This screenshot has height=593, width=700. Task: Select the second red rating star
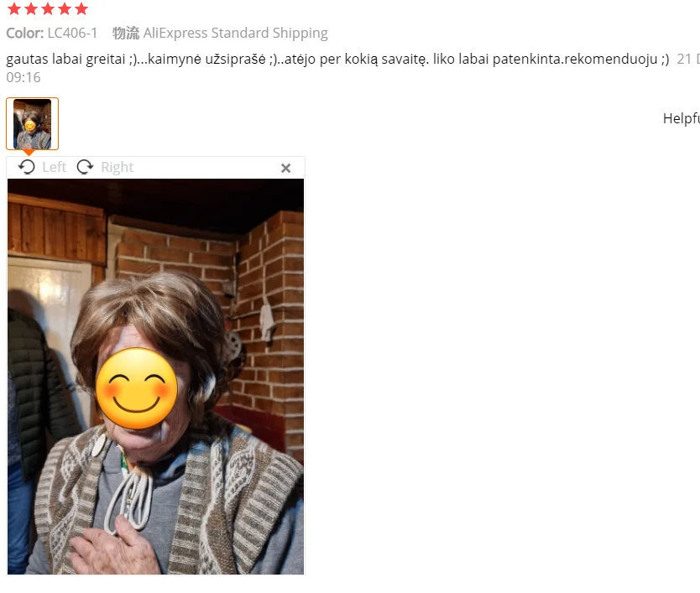click(x=31, y=8)
